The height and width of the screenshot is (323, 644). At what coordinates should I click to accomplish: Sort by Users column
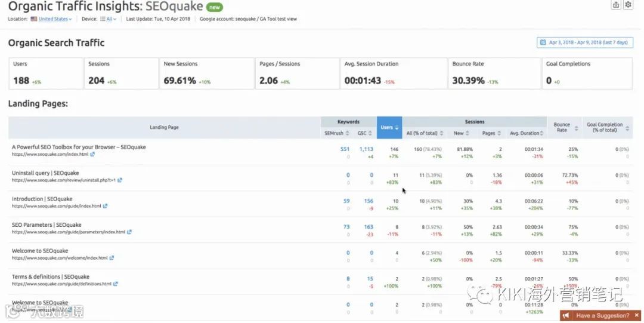click(x=389, y=128)
